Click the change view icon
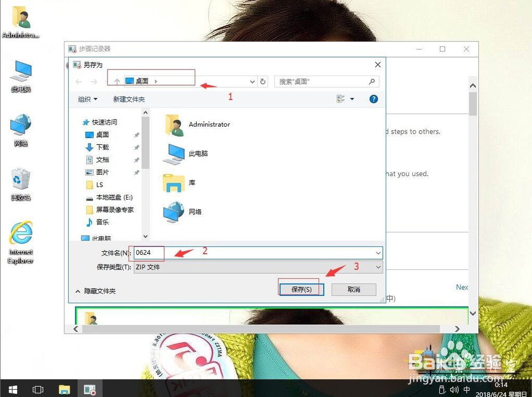The width and height of the screenshot is (532, 397). click(340, 99)
